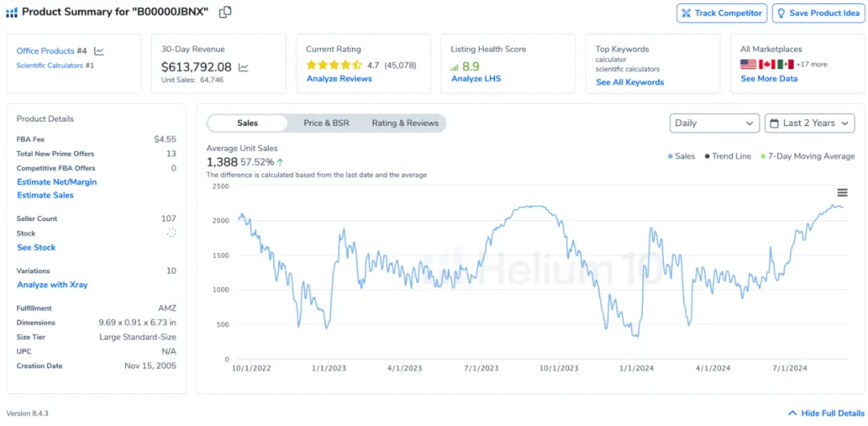Toggle the Sales series in chart legend
The height and width of the screenshot is (426, 868).
coord(681,156)
